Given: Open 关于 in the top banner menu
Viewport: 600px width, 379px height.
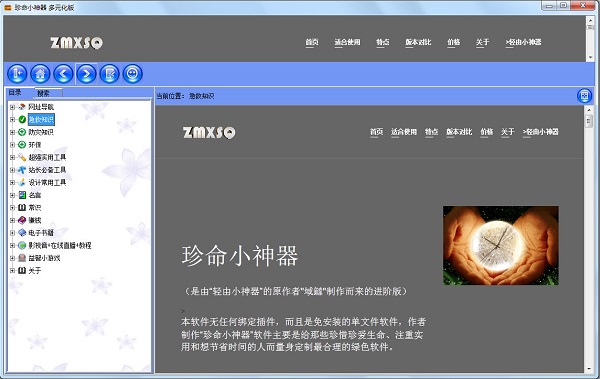Looking at the screenshot, I should tap(483, 42).
